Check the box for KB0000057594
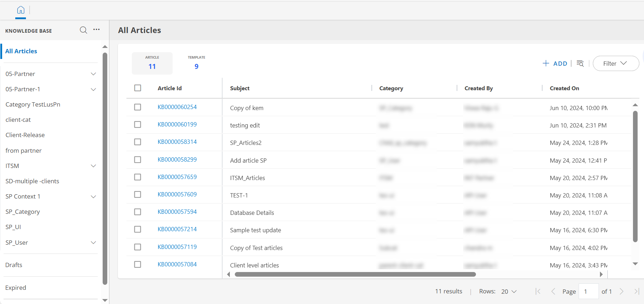This screenshot has height=304, width=644. 138,212
